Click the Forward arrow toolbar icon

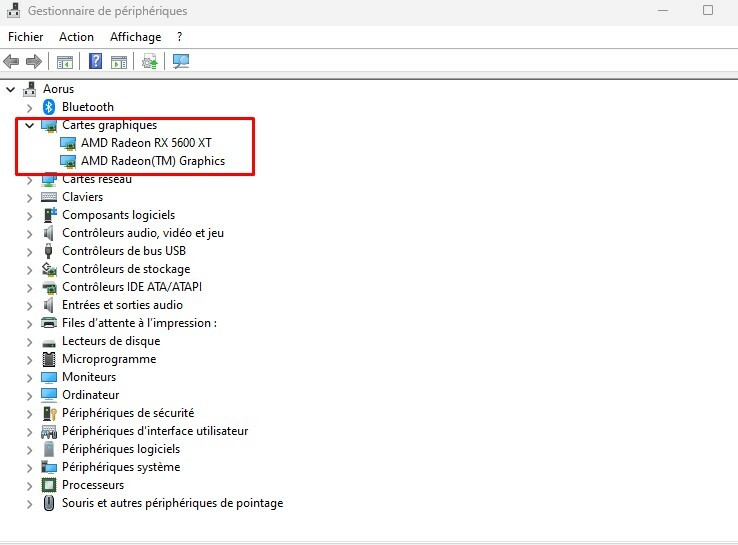tap(34, 61)
